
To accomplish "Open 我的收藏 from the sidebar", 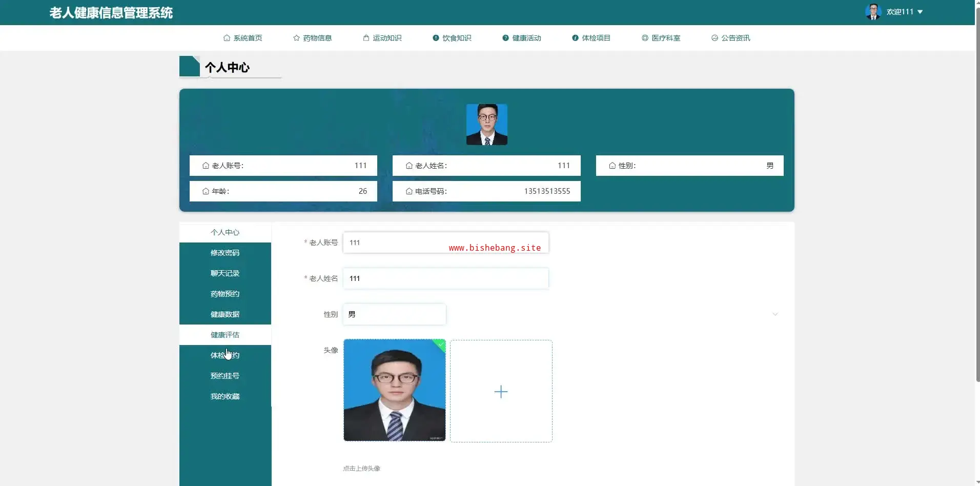I will (x=225, y=396).
